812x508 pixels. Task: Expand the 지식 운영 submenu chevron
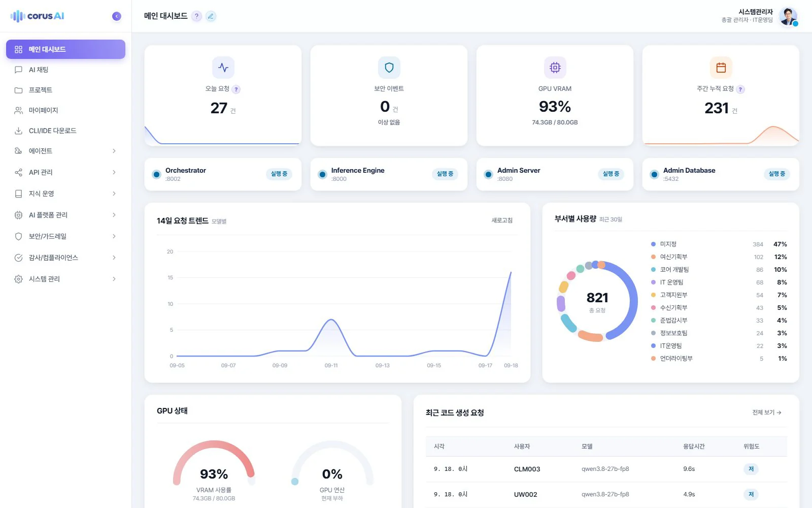114,194
